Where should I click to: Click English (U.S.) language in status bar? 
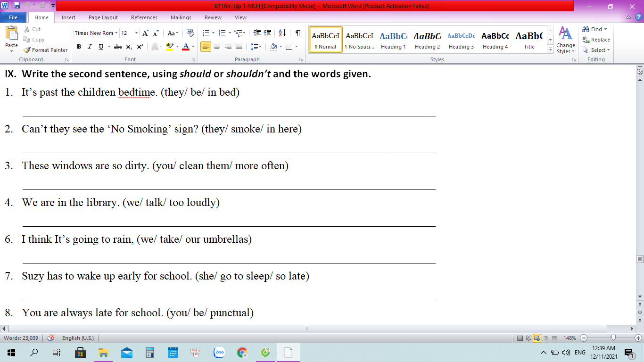coord(78,338)
